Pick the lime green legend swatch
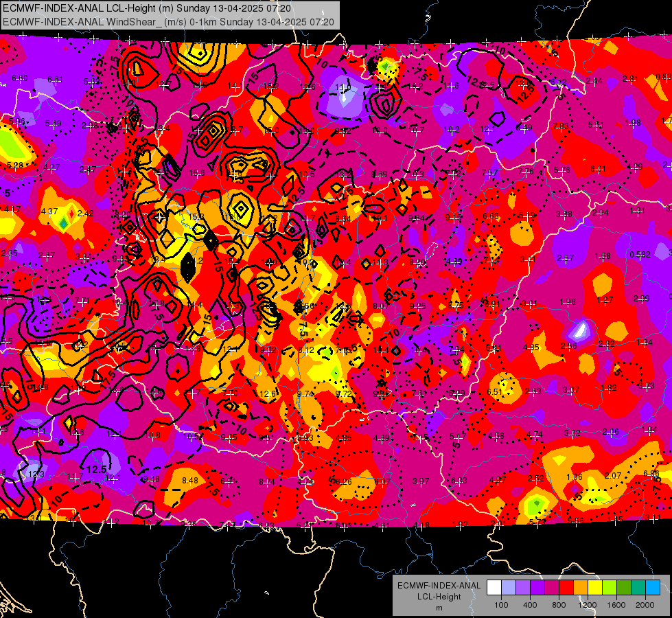 click(x=610, y=588)
